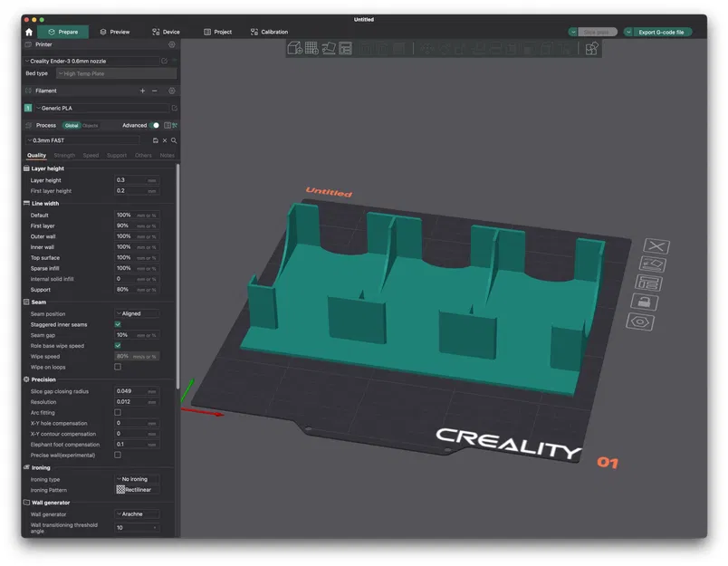Open the printer preset dropdown

click(x=91, y=61)
